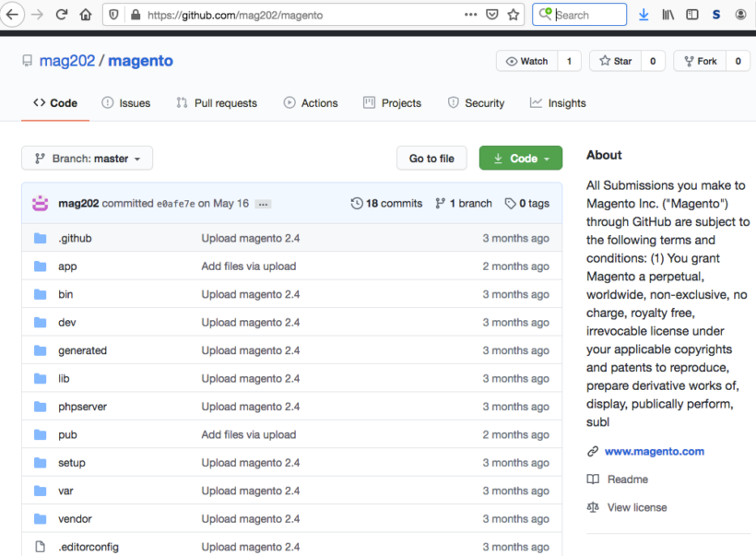Click inside the Firefox search field
The width and height of the screenshot is (756, 556).
click(581, 14)
